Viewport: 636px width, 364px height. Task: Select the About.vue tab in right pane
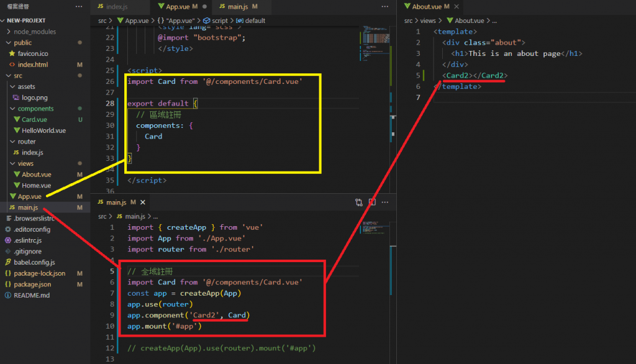430,6
